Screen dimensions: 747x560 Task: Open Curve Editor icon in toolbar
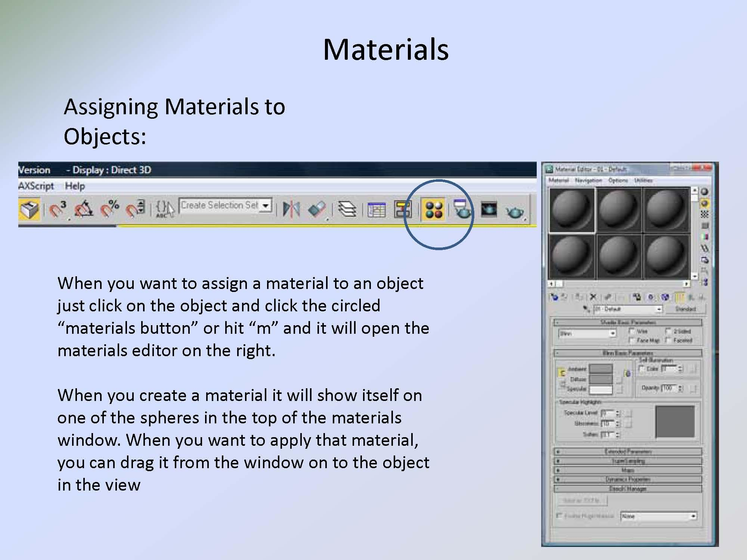(376, 210)
